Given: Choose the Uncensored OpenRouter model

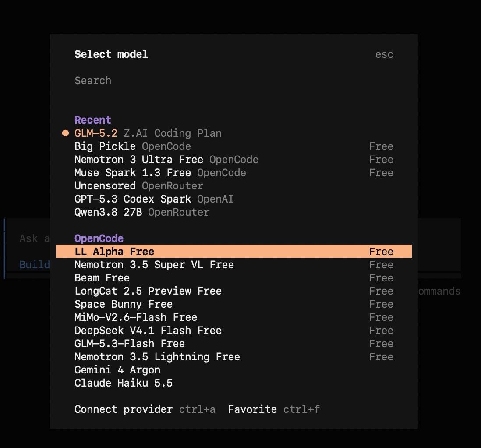Looking at the screenshot, I should [234, 186].
